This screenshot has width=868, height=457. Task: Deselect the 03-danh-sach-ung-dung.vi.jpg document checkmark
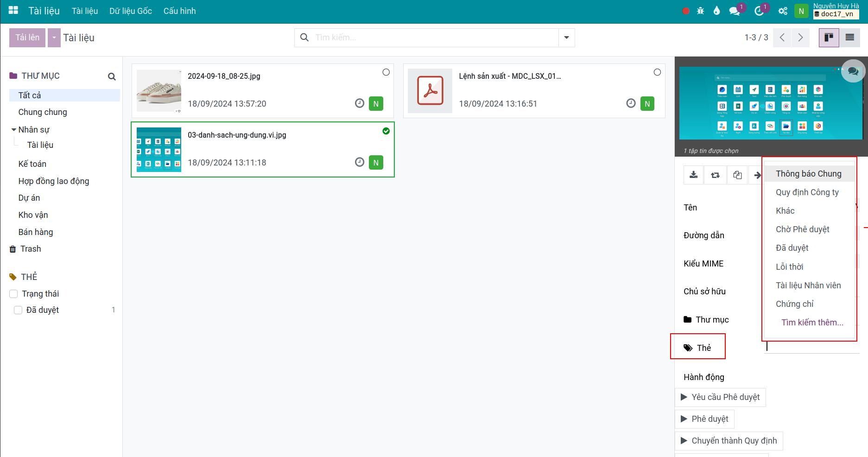(386, 131)
